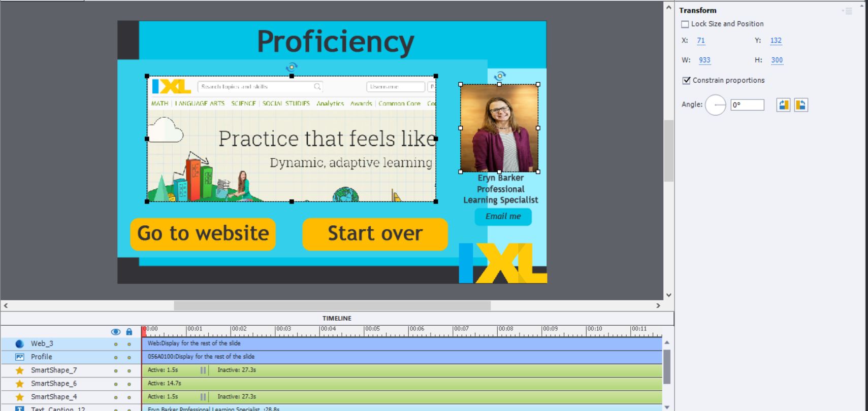Viewport: 868px width, 411px height.
Task: Click the eye icon in the timeline header
Action: point(115,332)
